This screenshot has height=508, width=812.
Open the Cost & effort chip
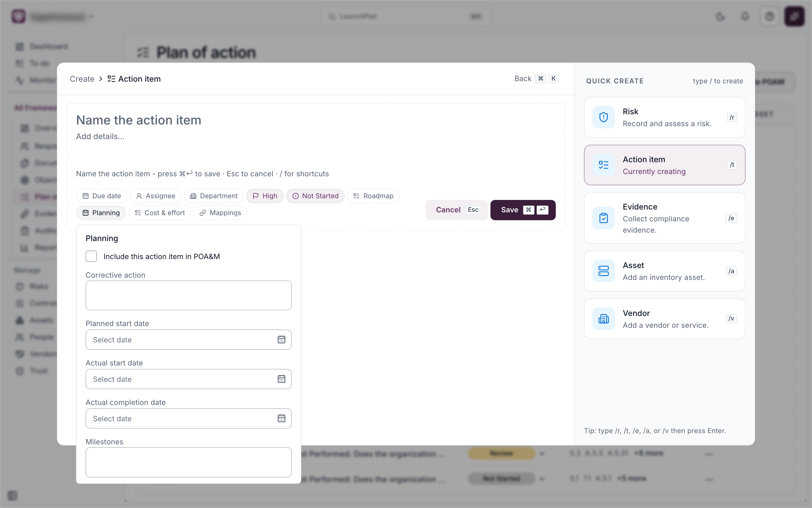(160, 213)
